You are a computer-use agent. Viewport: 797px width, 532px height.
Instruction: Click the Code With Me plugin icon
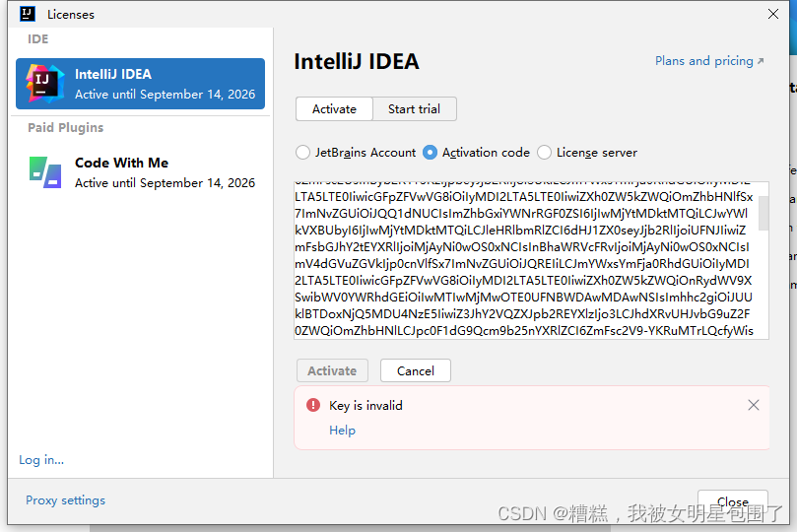45,172
